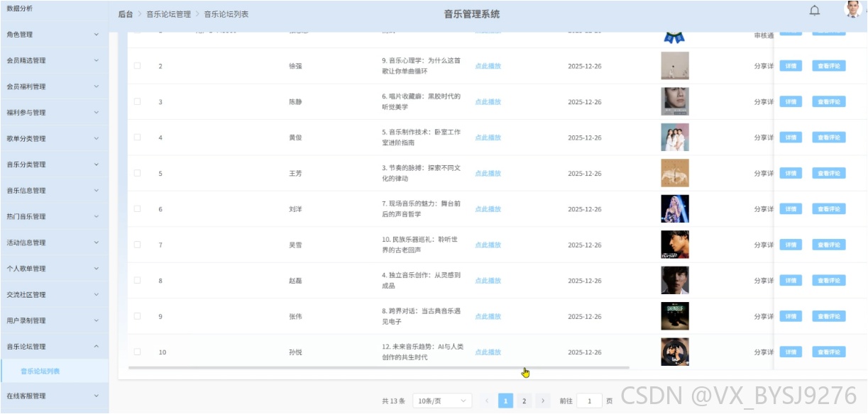Click 查看评论 button in 张伟 row
The image size is (868, 414).
pyautogui.click(x=829, y=316)
